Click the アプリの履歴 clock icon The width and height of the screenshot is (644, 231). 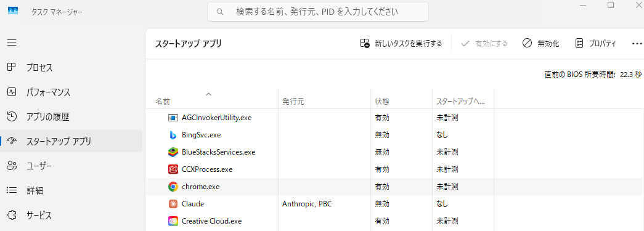(x=12, y=116)
